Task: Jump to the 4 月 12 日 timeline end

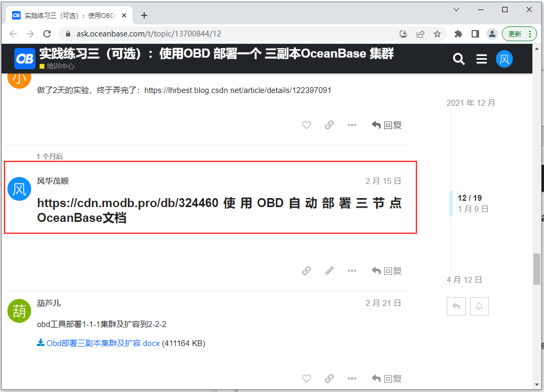Action: pyautogui.click(x=464, y=279)
